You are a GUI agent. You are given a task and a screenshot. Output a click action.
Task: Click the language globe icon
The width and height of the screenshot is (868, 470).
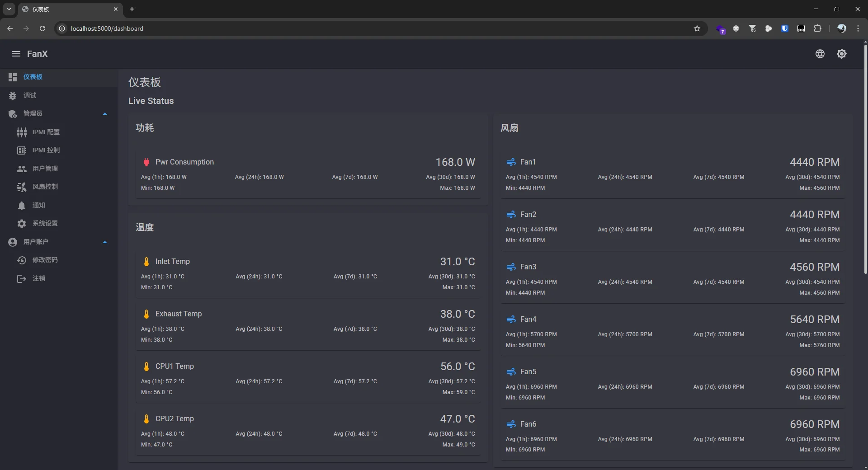click(x=820, y=54)
